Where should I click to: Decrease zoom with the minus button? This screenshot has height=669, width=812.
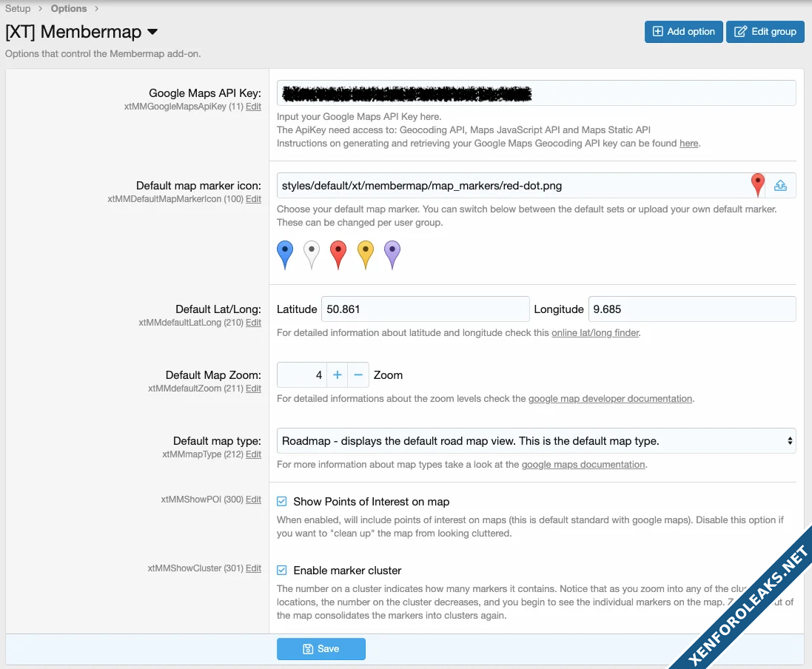coord(358,375)
